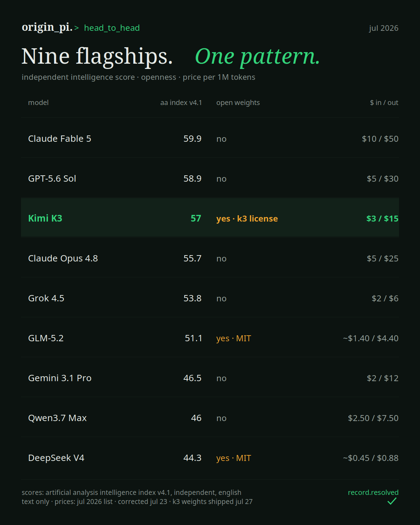The width and height of the screenshot is (420, 525).
Task: Click the 'Nine flagships.' headline
Action: coord(97,56)
